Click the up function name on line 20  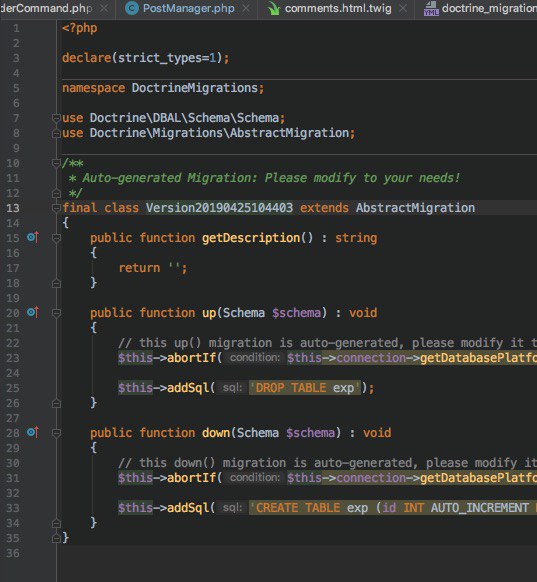tap(209, 313)
